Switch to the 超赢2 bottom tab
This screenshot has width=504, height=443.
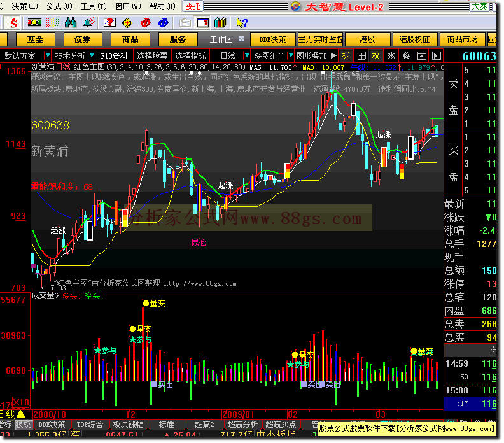click(204, 425)
